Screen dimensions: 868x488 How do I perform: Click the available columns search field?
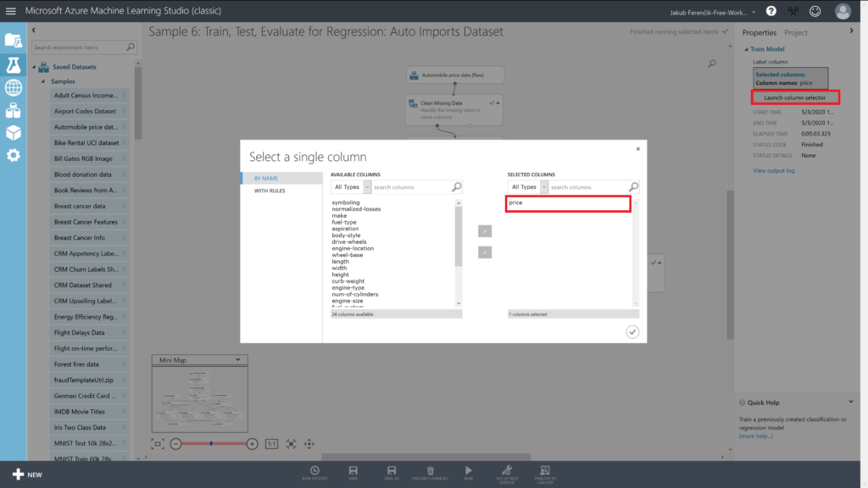(x=412, y=187)
